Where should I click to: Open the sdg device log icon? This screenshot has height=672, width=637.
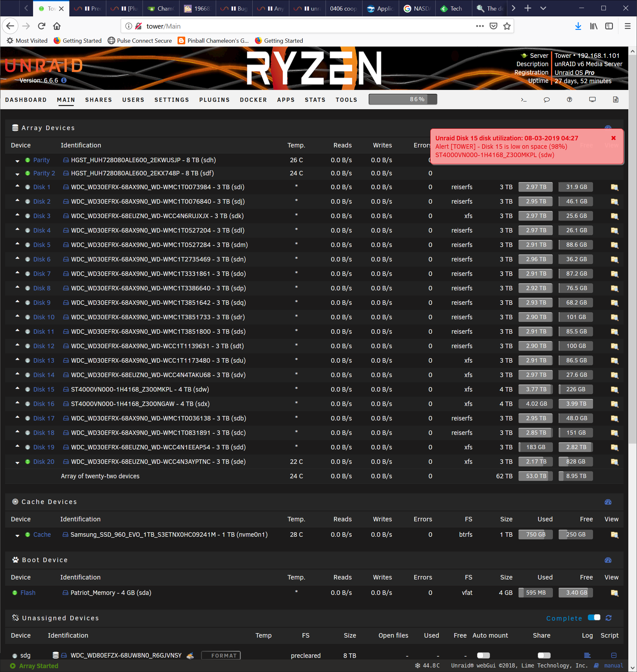(587, 655)
